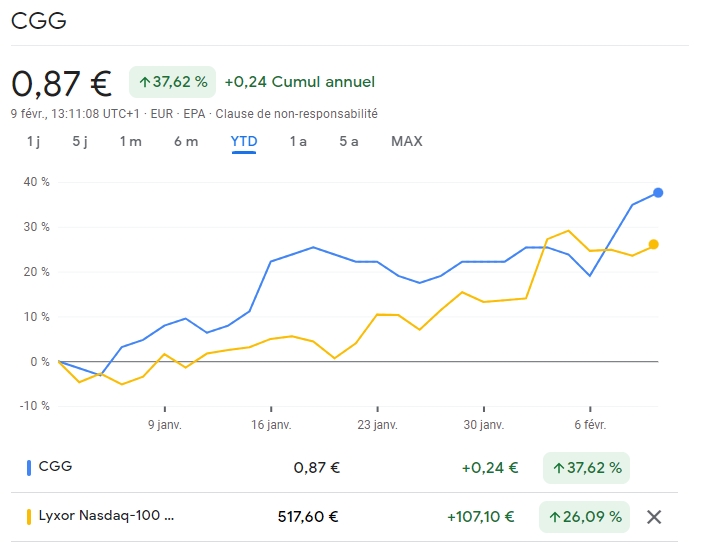Image resolution: width=707 pixels, height=548 pixels.
Task: Click the 0,87 € main price
Action: pos(61,83)
